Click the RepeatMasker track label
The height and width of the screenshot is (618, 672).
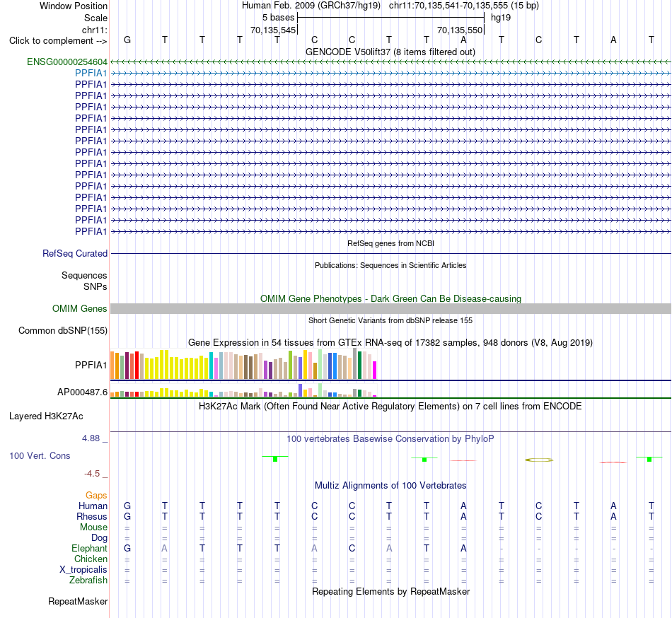point(78,601)
